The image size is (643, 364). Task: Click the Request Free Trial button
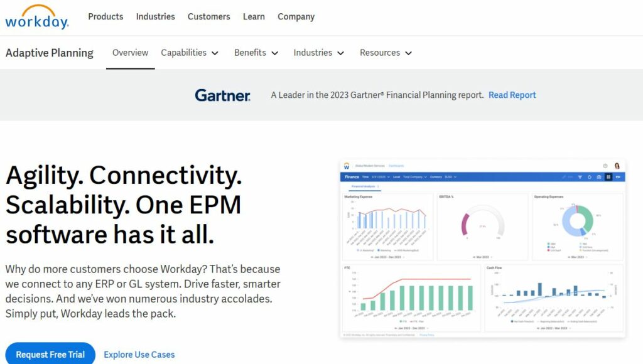point(50,354)
